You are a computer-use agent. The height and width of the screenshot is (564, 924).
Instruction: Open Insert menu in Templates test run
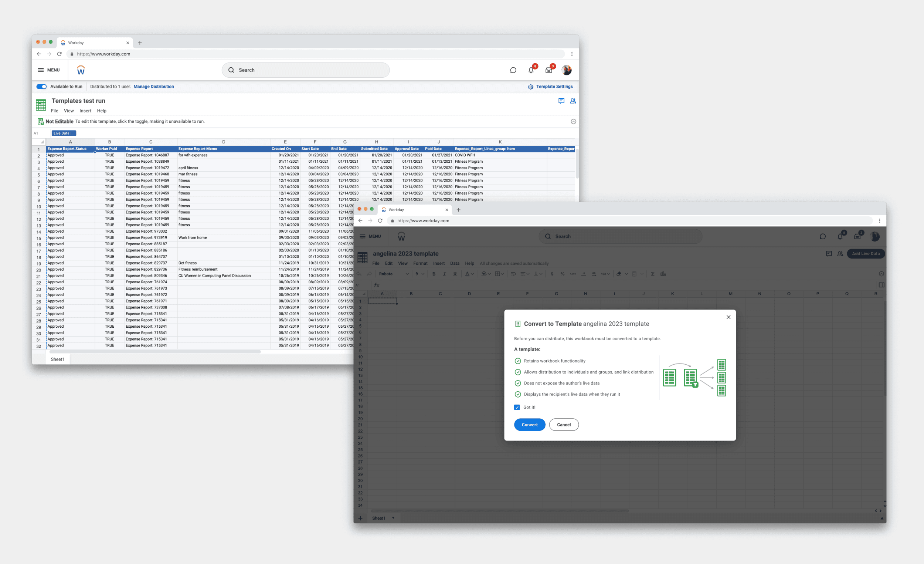(85, 111)
